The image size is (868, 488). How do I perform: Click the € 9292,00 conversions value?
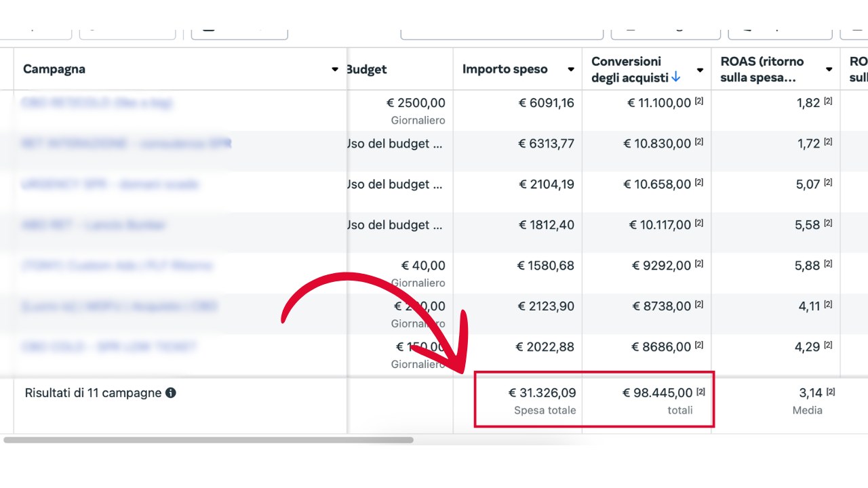pyautogui.click(x=662, y=266)
